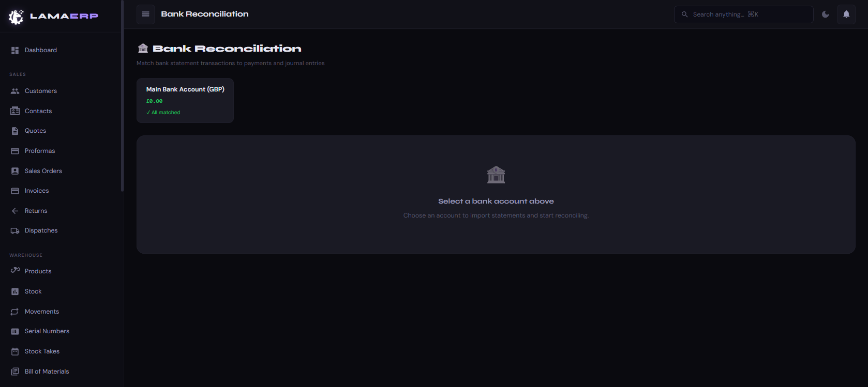Switch to dark mode with moon icon

point(826,14)
